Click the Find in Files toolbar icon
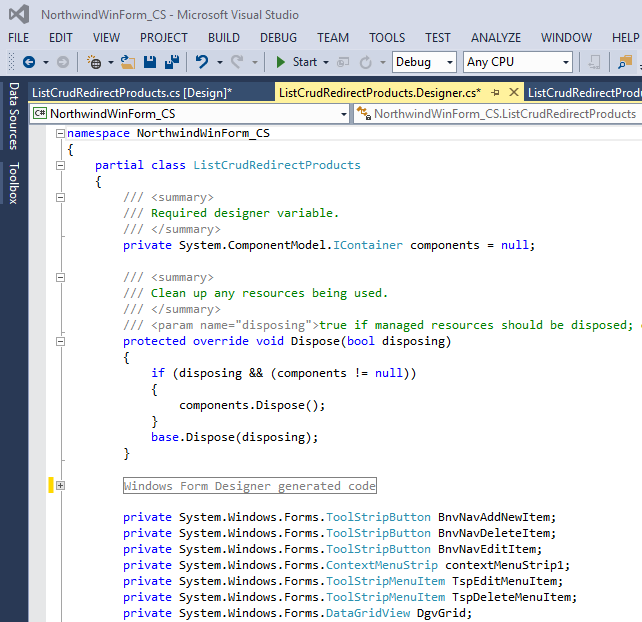This screenshot has width=642, height=622. (x=625, y=62)
